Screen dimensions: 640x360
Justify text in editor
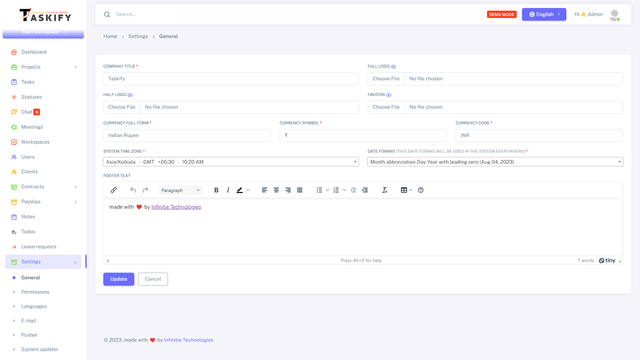click(x=300, y=190)
